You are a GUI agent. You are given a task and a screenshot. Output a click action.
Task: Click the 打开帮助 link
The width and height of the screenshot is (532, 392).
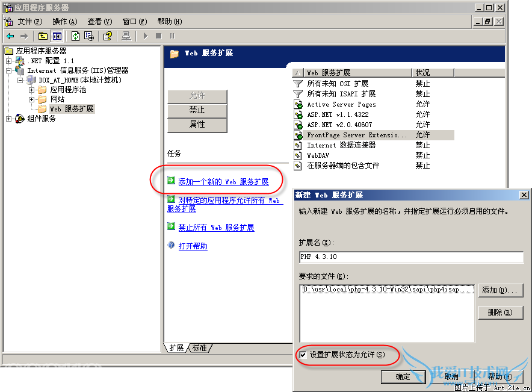coord(193,246)
